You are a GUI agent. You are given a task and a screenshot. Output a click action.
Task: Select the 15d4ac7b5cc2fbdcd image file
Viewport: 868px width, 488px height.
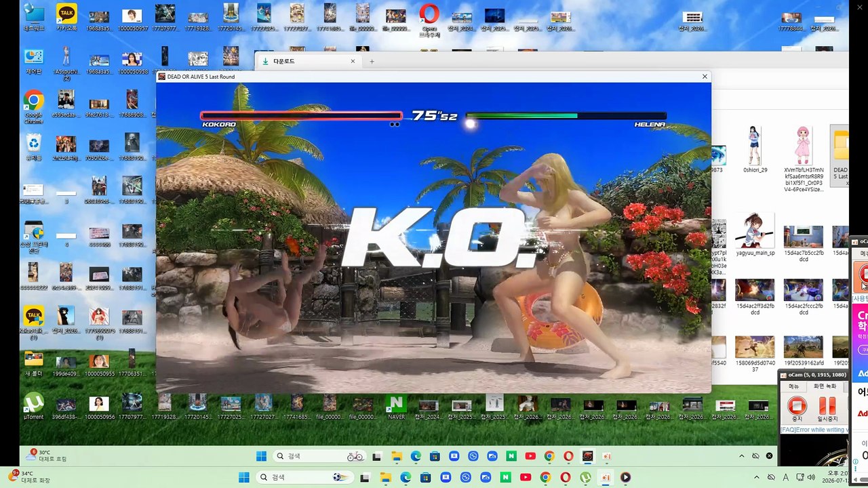pos(804,243)
